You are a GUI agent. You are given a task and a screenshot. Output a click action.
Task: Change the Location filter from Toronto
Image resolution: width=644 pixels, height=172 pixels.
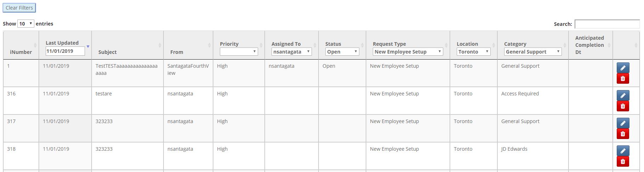point(473,52)
